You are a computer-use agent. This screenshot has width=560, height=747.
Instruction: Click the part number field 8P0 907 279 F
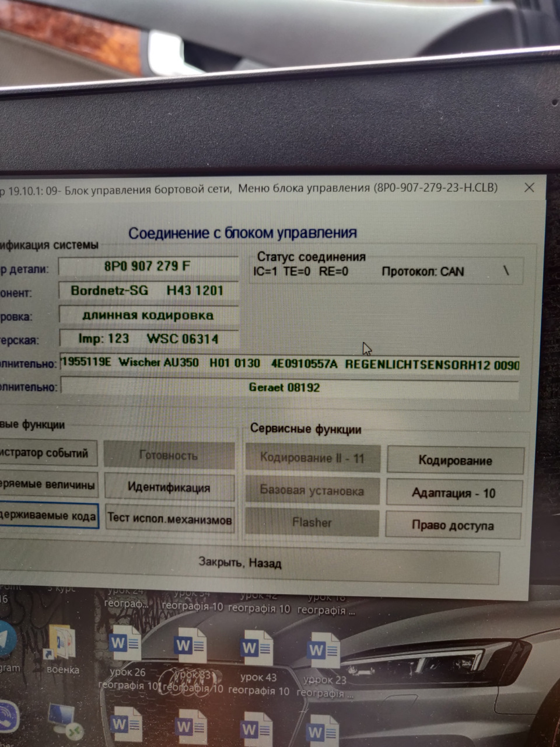[x=148, y=266]
